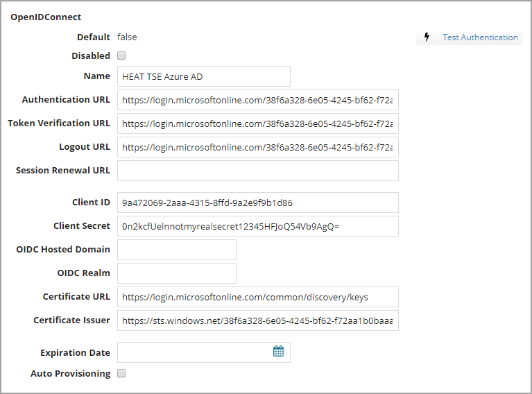Click the OpenIDConnect section heading
The width and height of the screenshot is (532, 394).
click(x=46, y=17)
